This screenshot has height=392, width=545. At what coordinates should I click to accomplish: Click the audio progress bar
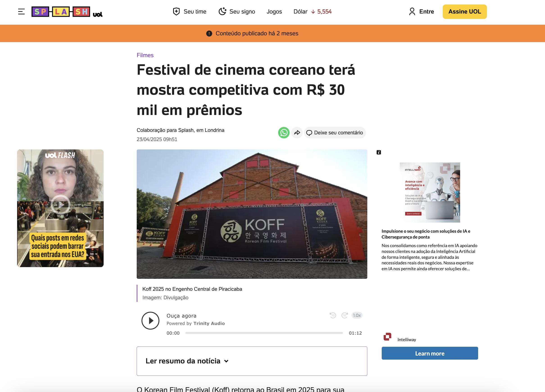[264, 333]
